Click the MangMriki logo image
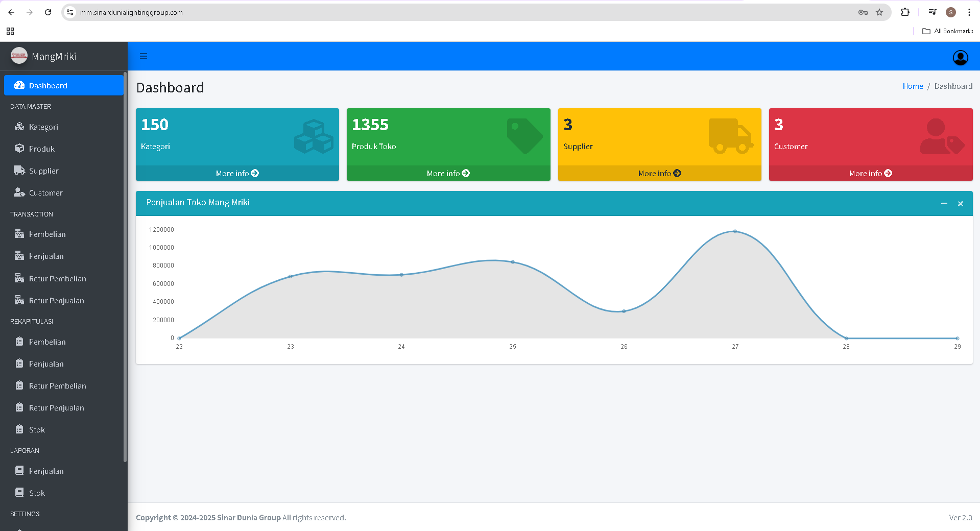This screenshot has height=531, width=980. pos(19,56)
